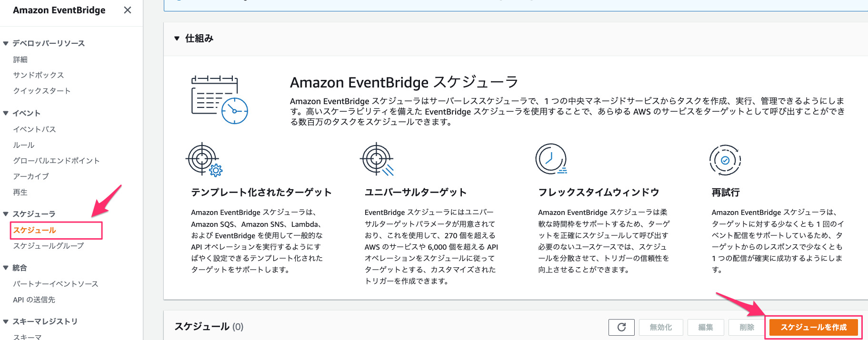This screenshot has height=340, width=868.
Task: Open 詳細 under デベロッパーリソース
Action: 20,59
